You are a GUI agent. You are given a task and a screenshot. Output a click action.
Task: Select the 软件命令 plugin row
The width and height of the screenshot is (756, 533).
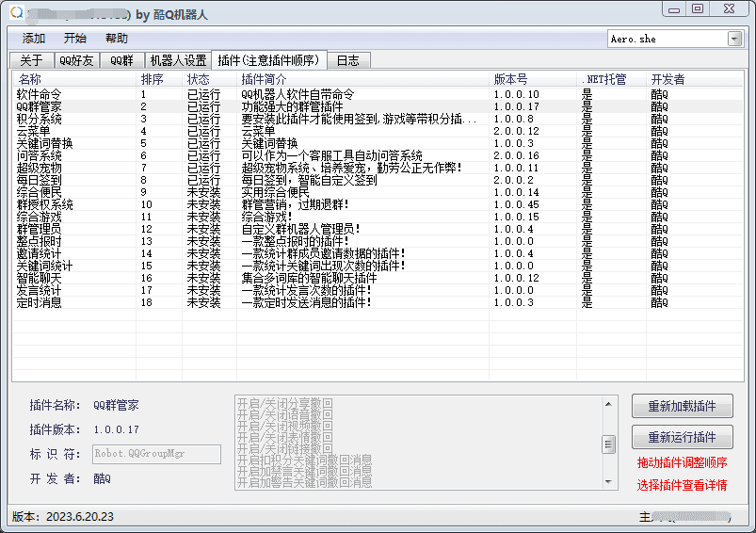pyautogui.click(x=378, y=94)
